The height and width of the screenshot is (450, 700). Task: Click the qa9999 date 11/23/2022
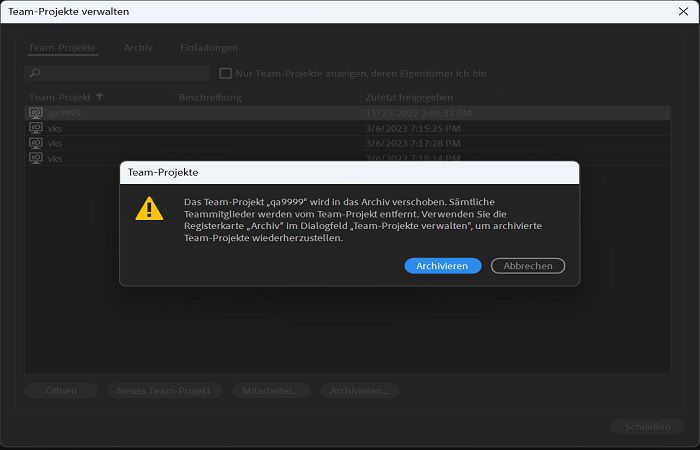tap(418, 113)
